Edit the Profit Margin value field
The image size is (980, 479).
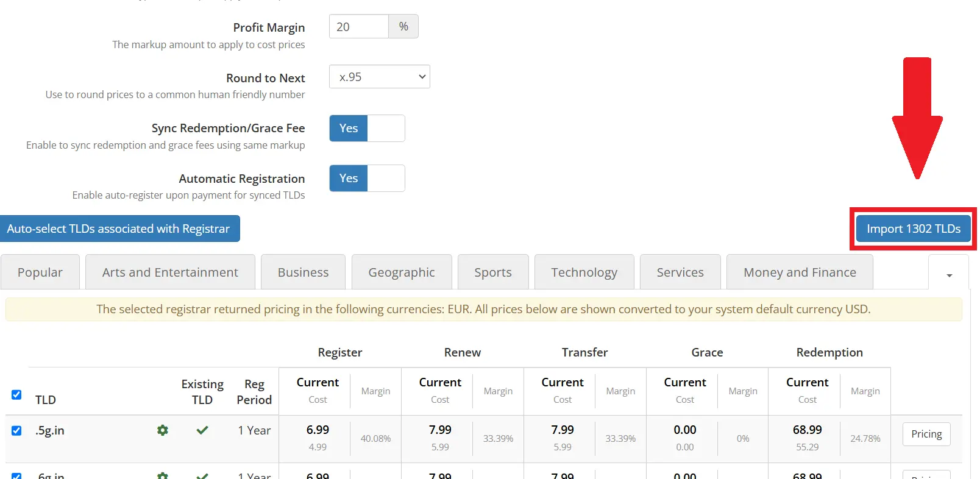tap(358, 26)
